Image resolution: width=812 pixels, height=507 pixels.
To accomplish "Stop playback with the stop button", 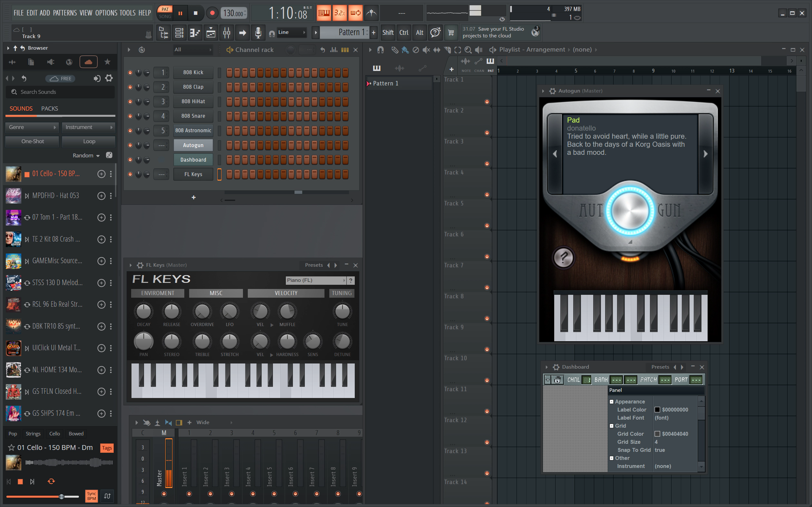I will coord(196,13).
